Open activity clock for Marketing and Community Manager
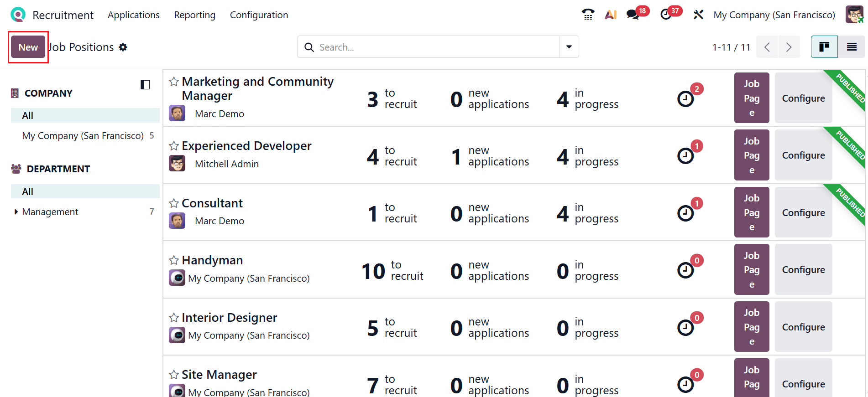 (685, 98)
